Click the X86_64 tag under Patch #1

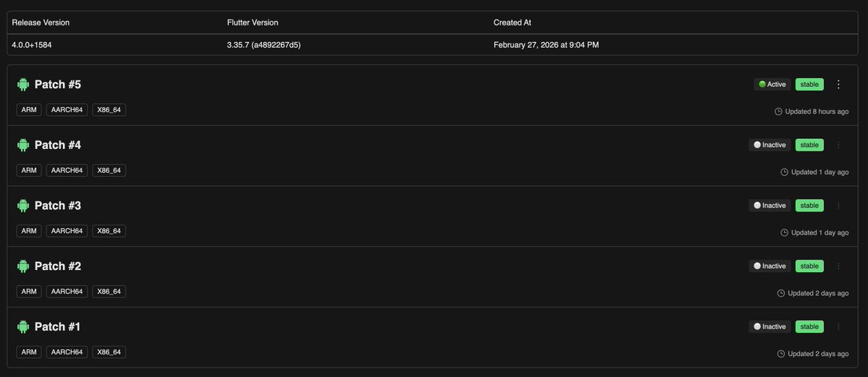click(109, 352)
